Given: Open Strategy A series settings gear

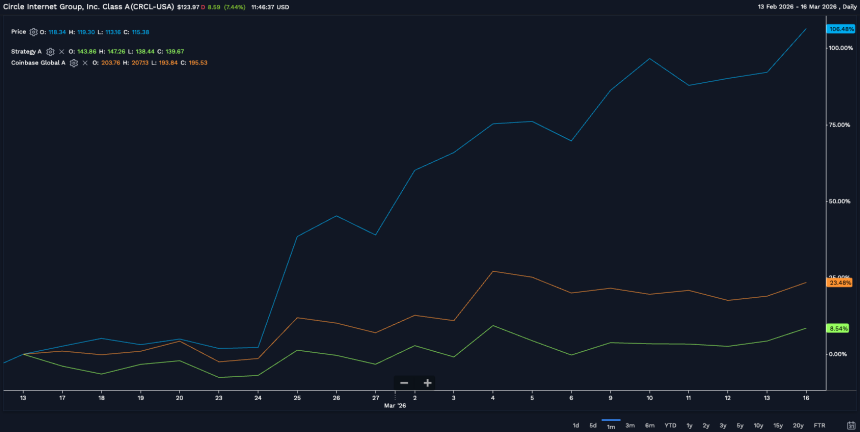Looking at the screenshot, I should click(x=50, y=51).
